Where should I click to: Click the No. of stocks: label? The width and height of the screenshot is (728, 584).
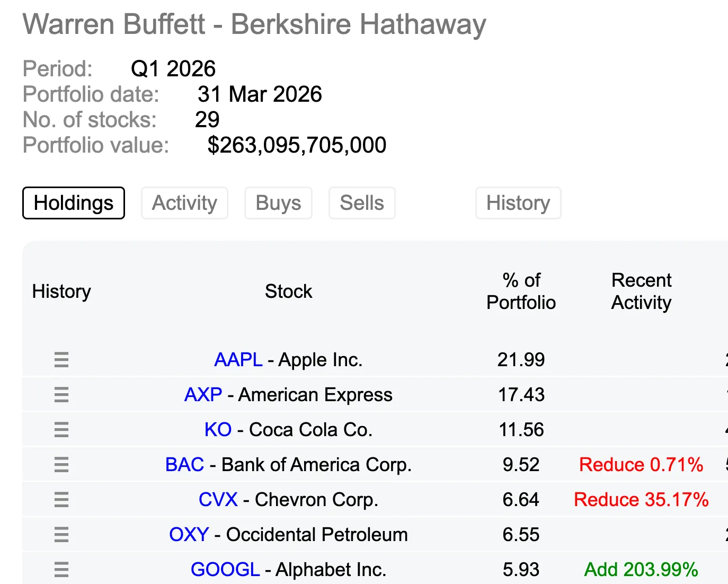[x=90, y=120]
